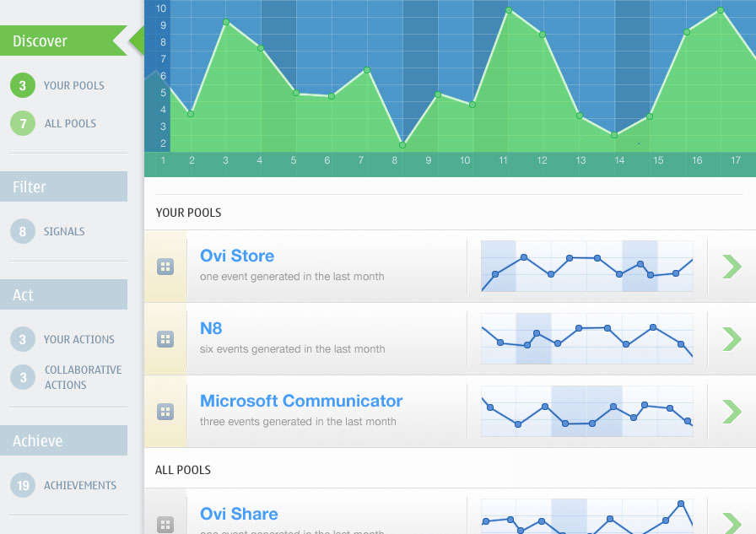The height and width of the screenshot is (534, 756).
Task: Open N8 details via the green chevron arrow
Action: (x=731, y=339)
